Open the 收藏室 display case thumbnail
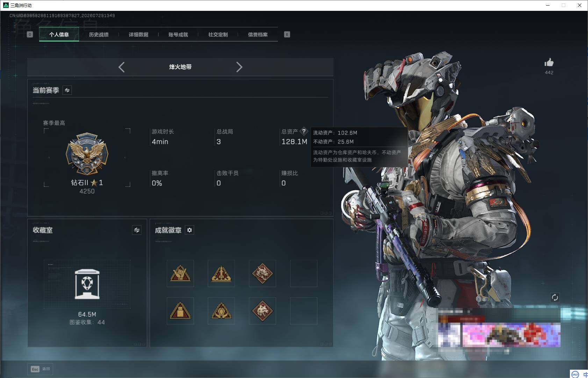The width and height of the screenshot is (588, 378). (87, 284)
